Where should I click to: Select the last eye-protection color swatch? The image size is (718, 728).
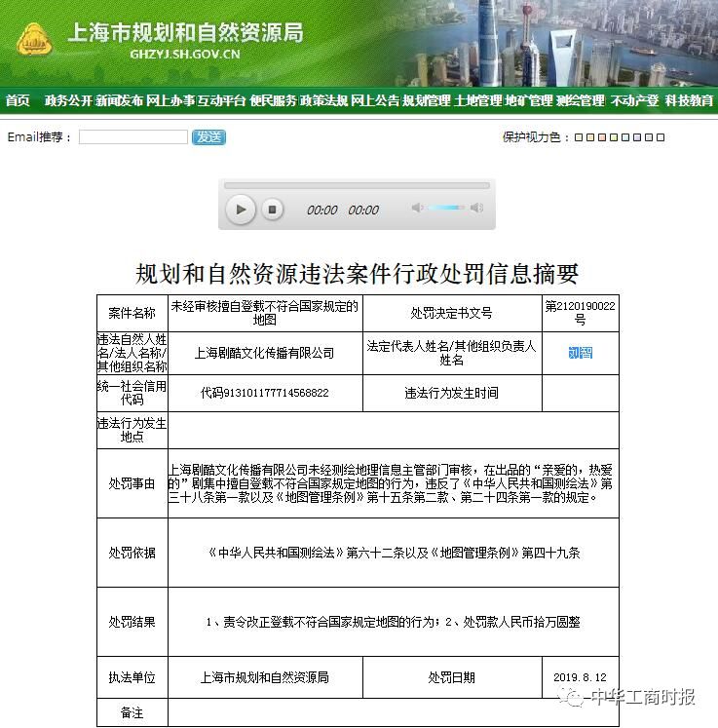[x=661, y=137]
